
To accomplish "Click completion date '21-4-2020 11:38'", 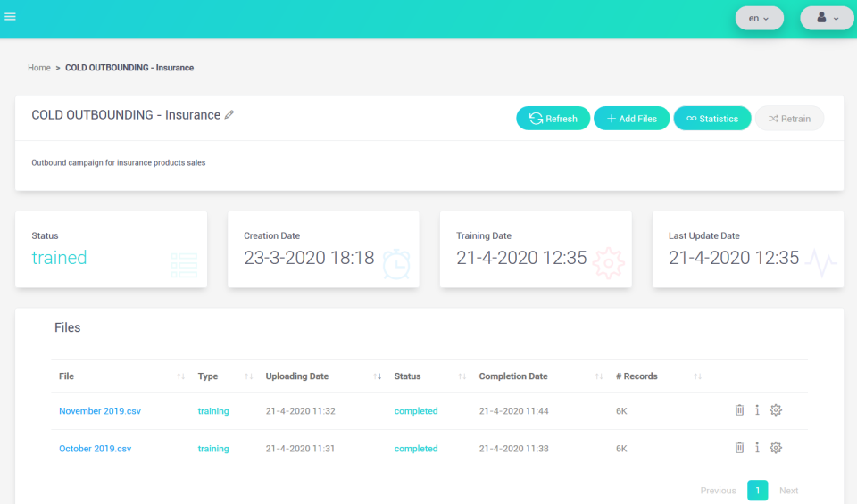I will (x=514, y=449).
